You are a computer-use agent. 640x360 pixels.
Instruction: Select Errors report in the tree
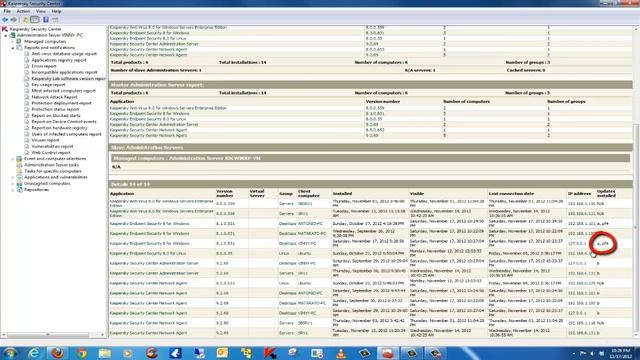[x=44, y=66]
